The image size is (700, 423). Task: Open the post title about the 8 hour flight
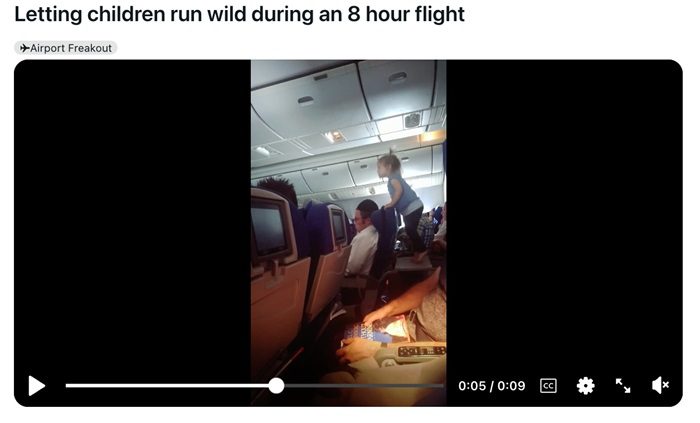239,14
